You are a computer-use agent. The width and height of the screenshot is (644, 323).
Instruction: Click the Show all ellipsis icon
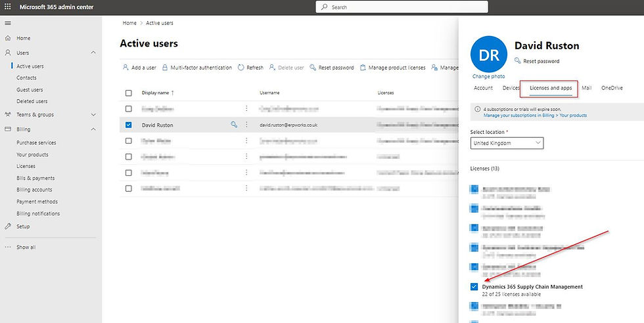tap(8, 247)
